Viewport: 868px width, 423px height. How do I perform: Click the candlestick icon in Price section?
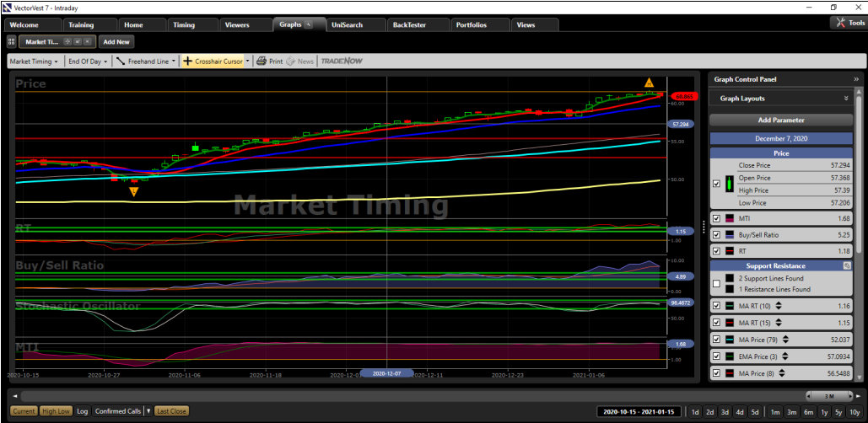click(x=731, y=184)
